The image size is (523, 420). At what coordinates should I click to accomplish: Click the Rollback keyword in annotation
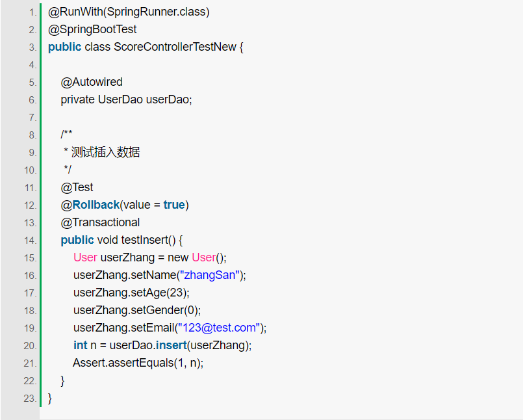pos(96,205)
